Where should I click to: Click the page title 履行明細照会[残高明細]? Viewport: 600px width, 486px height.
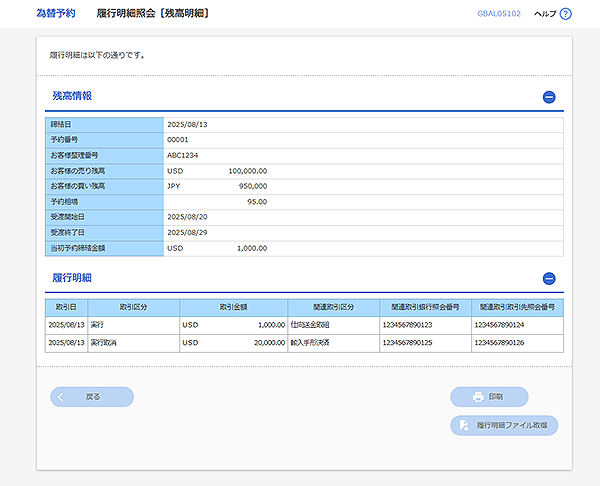click(153, 13)
